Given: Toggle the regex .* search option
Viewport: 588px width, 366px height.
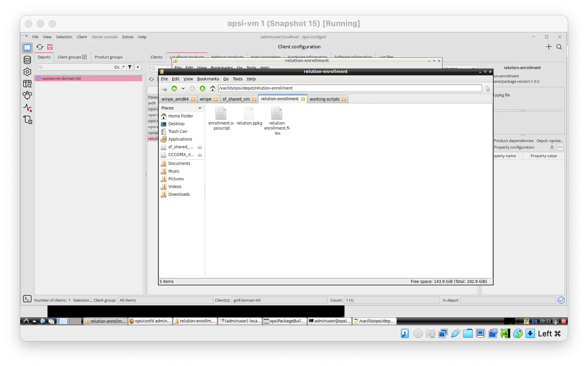Looking at the screenshot, I should coord(123,67).
